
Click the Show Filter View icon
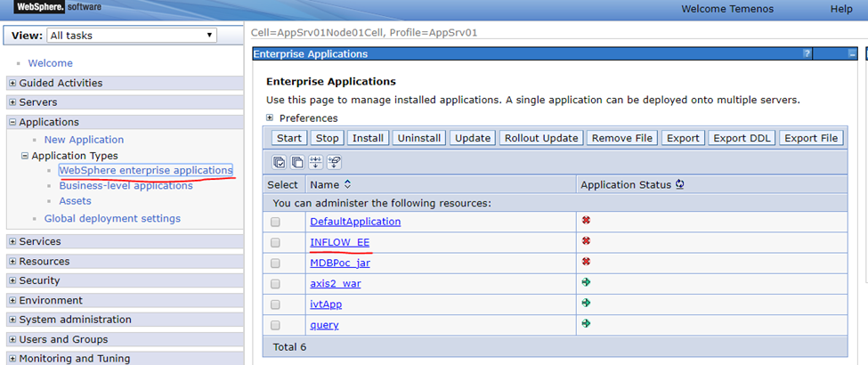tap(315, 162)
